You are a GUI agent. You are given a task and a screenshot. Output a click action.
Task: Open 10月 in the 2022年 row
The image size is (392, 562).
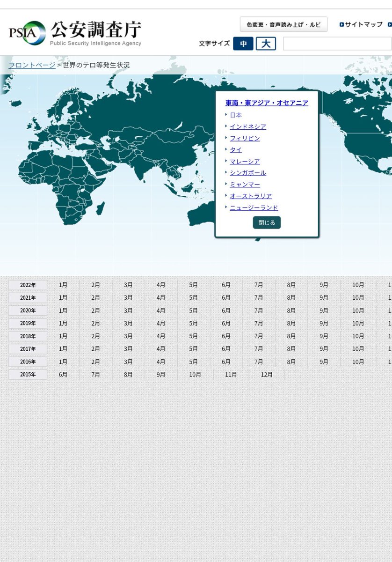pyautogui.click(x=358, y=285)
